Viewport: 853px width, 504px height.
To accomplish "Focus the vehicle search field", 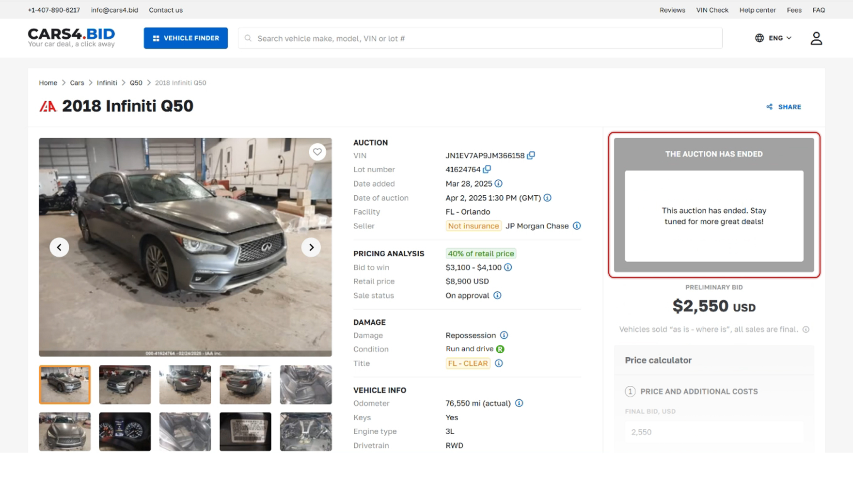I will 480,38.
